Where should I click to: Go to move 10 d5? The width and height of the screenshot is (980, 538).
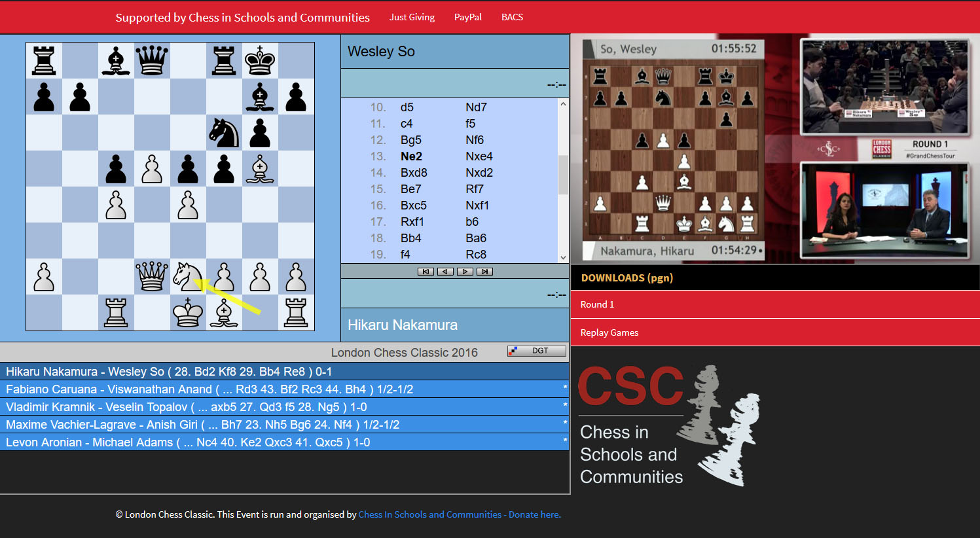407,107
